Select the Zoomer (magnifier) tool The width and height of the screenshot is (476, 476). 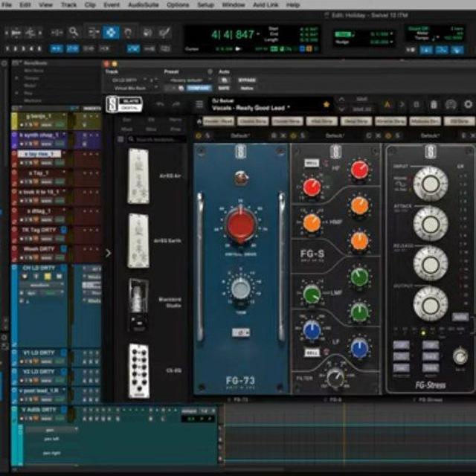(74, 32)
